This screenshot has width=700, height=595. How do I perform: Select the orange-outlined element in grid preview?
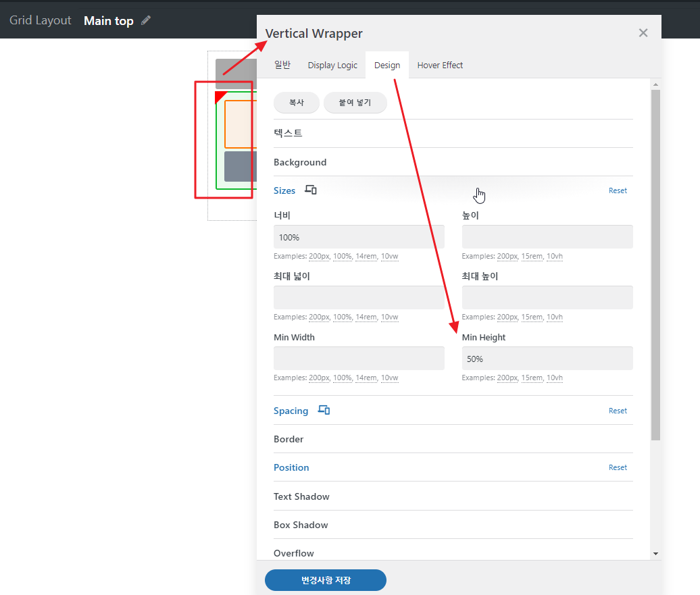pos(241,124)
